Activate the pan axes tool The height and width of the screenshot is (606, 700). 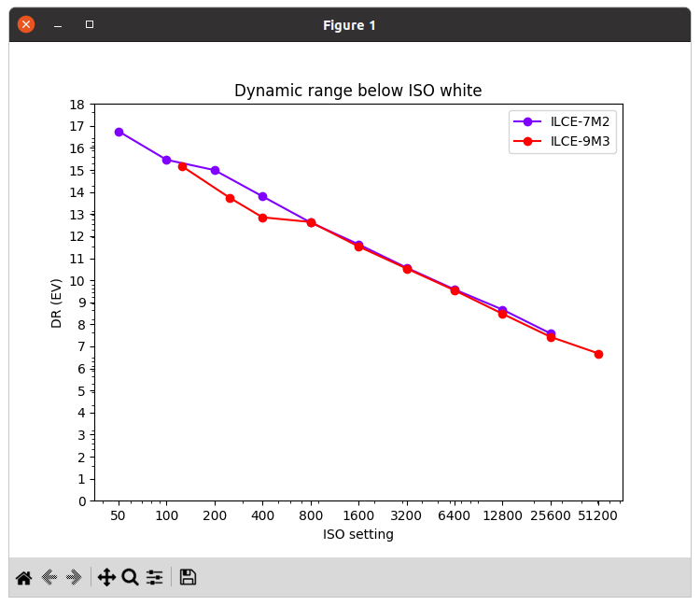click(x=106, y=577)
